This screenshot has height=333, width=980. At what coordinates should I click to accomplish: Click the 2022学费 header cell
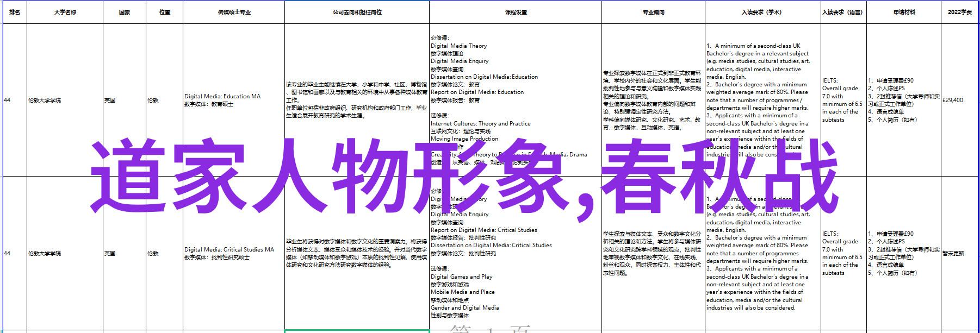point(959,12)
